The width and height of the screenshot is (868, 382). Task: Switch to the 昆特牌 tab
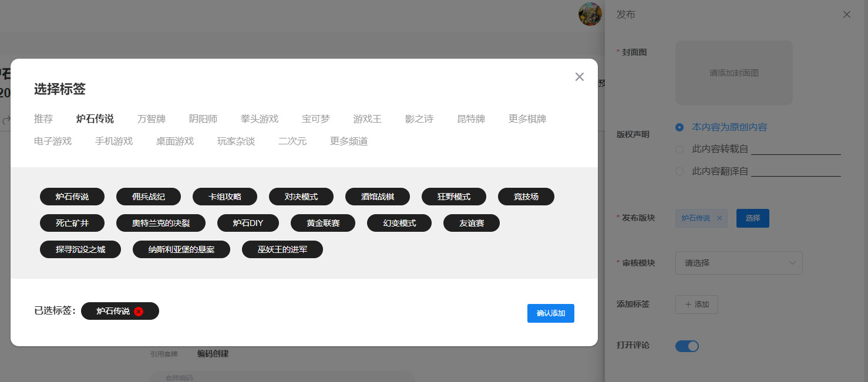coord(471,119)
